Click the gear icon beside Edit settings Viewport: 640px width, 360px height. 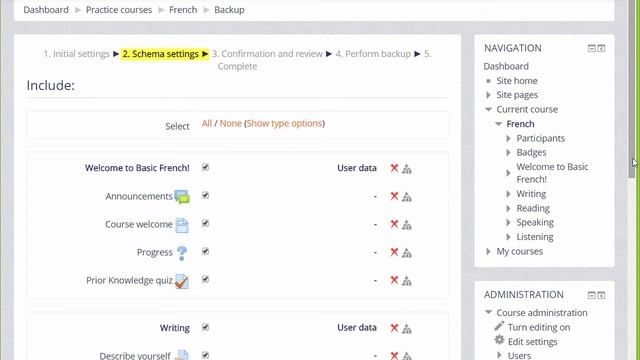[499, 340]
